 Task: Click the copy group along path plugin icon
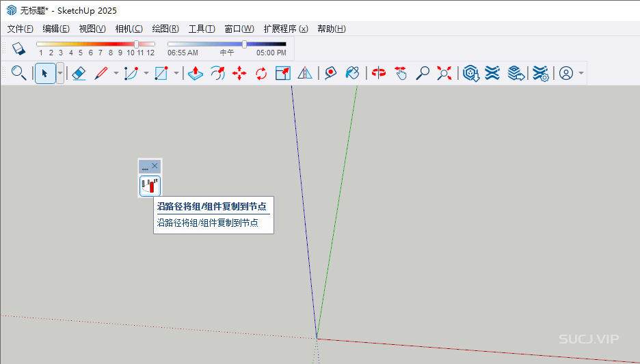pos(150,186)
